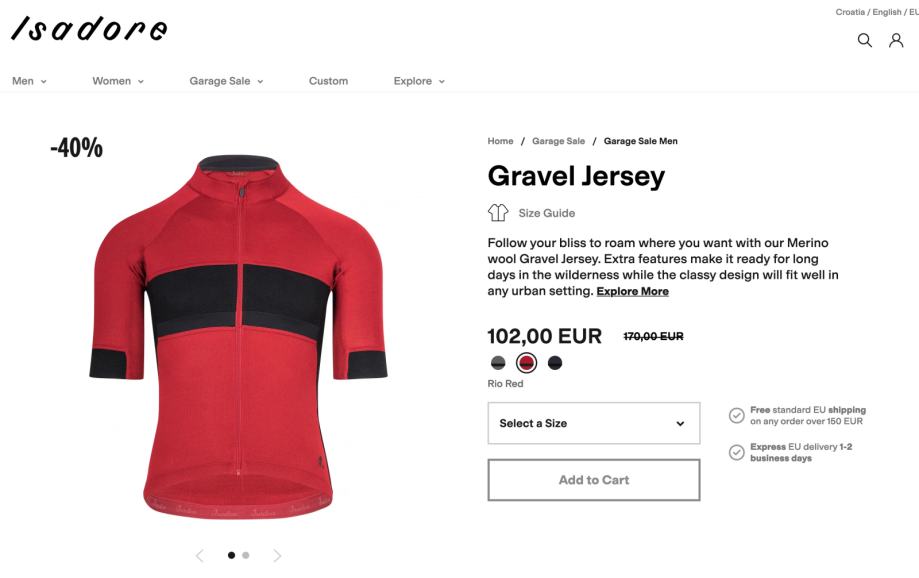Pick the dark navy color swatch
919x578 pixels.
(554, 363)
